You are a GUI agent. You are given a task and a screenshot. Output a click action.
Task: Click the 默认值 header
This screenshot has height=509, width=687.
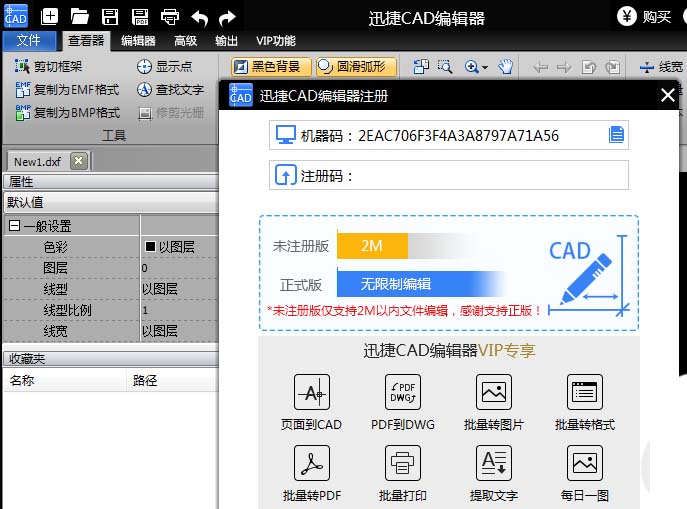(110, 202)
